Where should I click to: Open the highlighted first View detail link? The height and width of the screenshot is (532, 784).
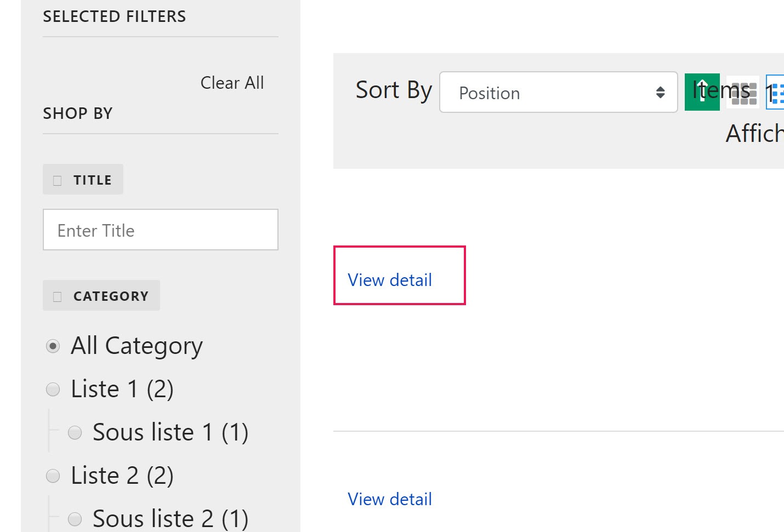click(390, 280)
